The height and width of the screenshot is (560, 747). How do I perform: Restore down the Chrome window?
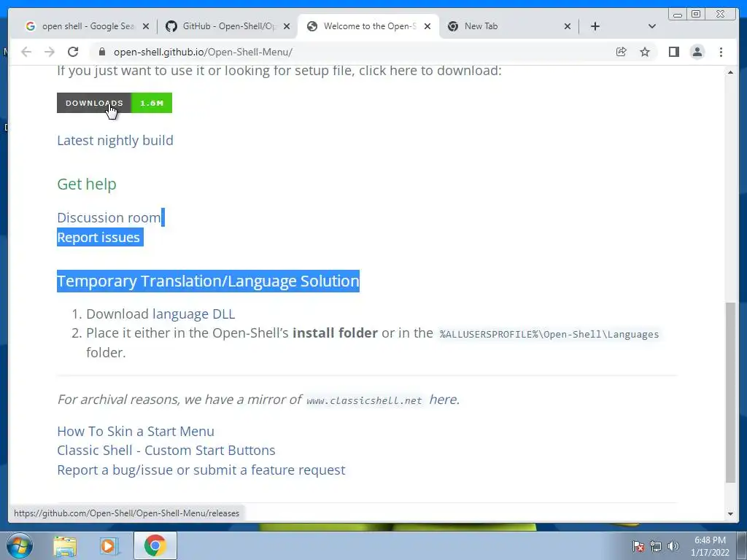[x=696, y=15]
